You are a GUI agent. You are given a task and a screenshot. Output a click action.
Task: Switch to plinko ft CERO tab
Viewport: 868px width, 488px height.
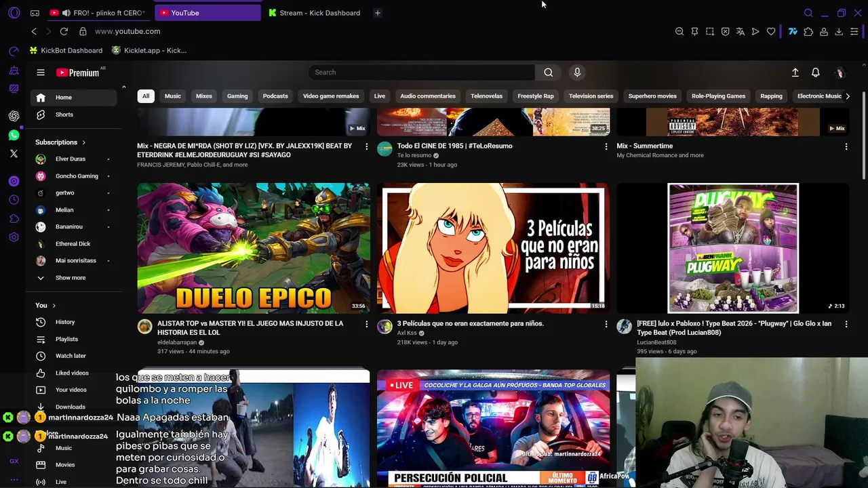(98, 13)
